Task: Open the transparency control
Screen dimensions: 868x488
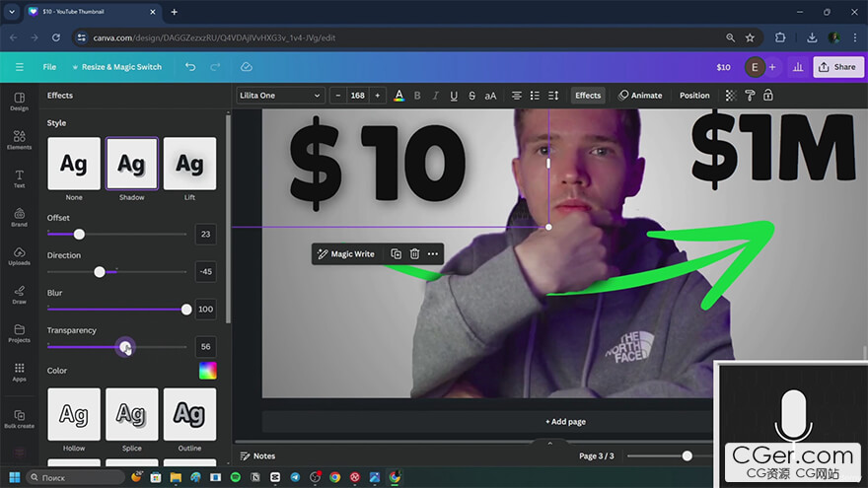Action: [731, 96]
